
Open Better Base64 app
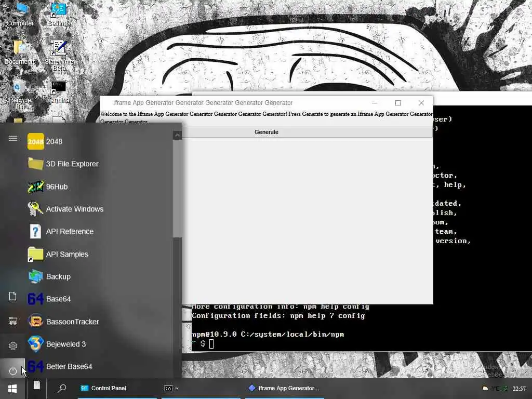point(60,366)
